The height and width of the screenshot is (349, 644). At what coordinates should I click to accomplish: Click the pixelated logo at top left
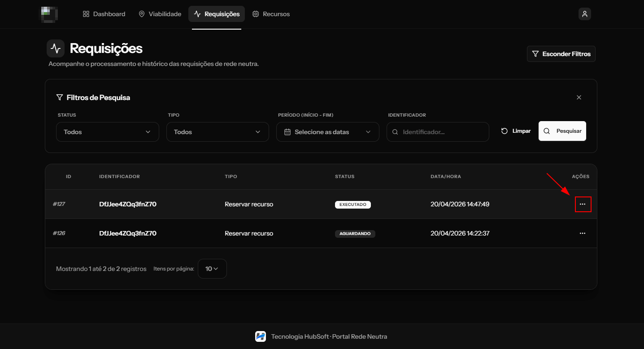(x=50, y=14)
